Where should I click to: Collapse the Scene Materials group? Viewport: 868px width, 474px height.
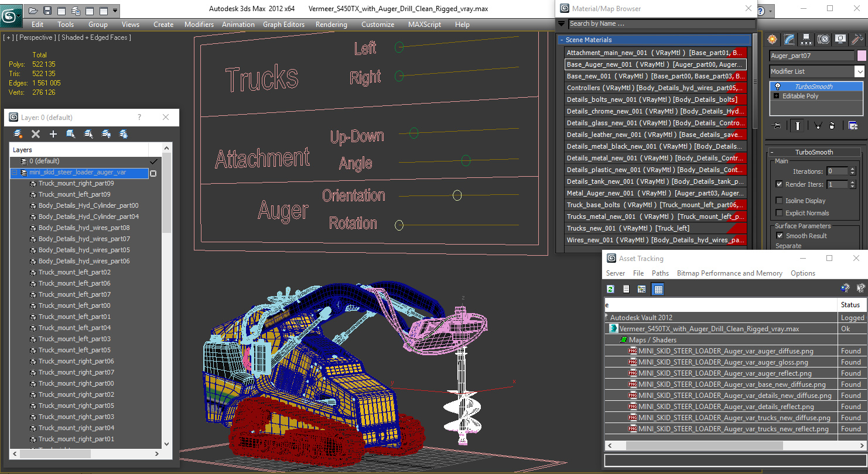562,40
